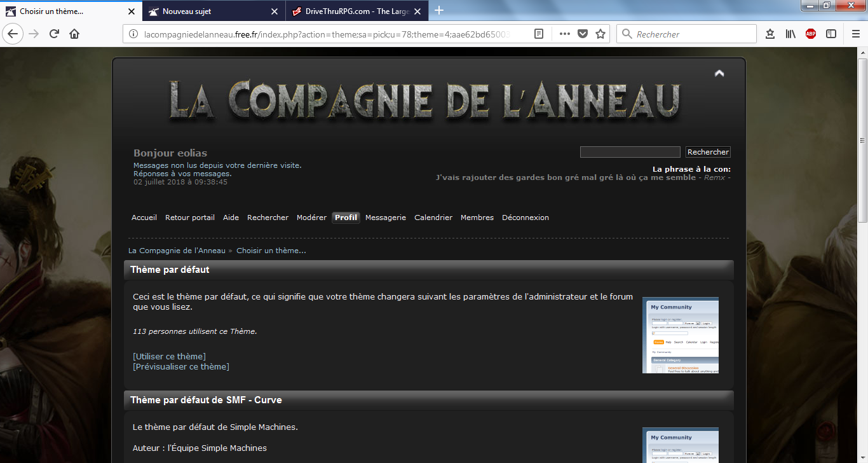Click the La Compagnie de l'Anneau banner logo
868x463 pixels.
point(424,100)
